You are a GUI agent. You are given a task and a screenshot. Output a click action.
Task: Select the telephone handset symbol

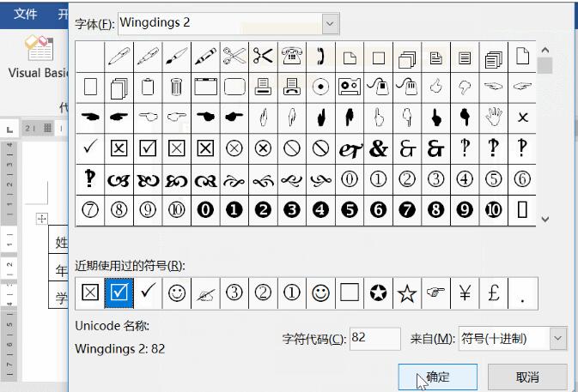pyautogui.click(x=320, y=57)
